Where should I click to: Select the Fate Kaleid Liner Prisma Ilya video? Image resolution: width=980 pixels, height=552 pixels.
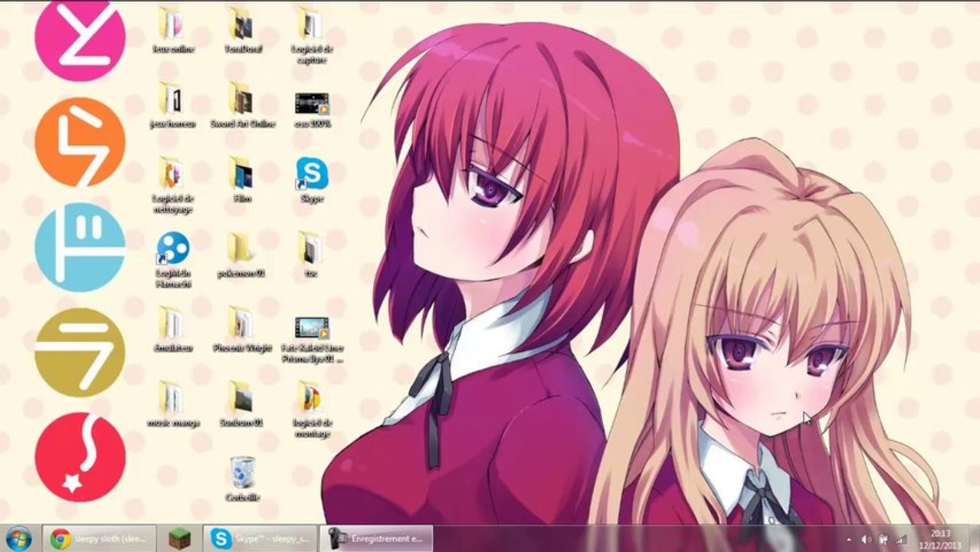[x=311, y=340]
